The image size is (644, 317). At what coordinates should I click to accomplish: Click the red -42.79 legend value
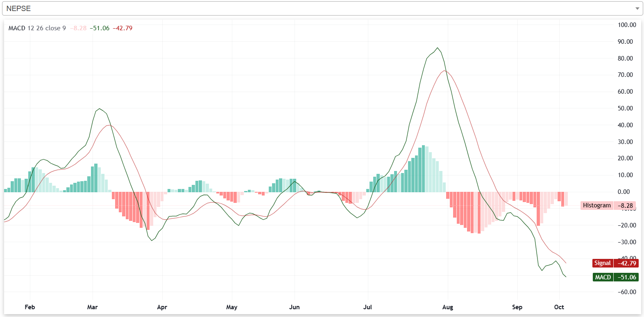[122, 28]
